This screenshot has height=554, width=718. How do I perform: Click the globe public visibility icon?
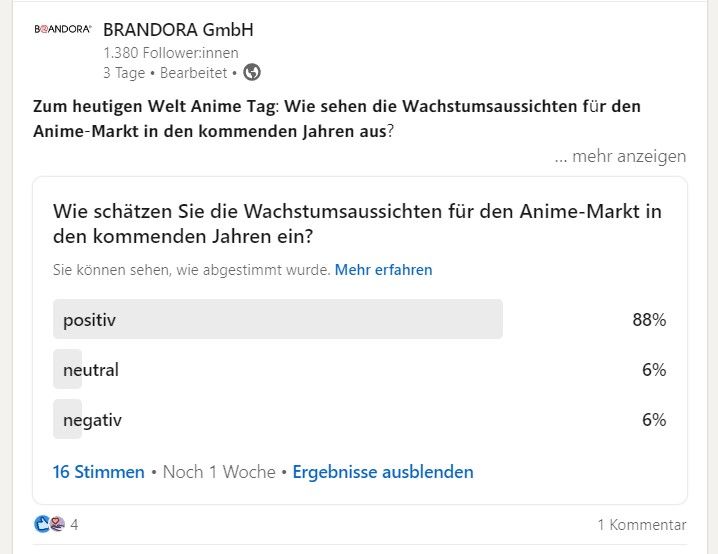[x=252, y=72]
